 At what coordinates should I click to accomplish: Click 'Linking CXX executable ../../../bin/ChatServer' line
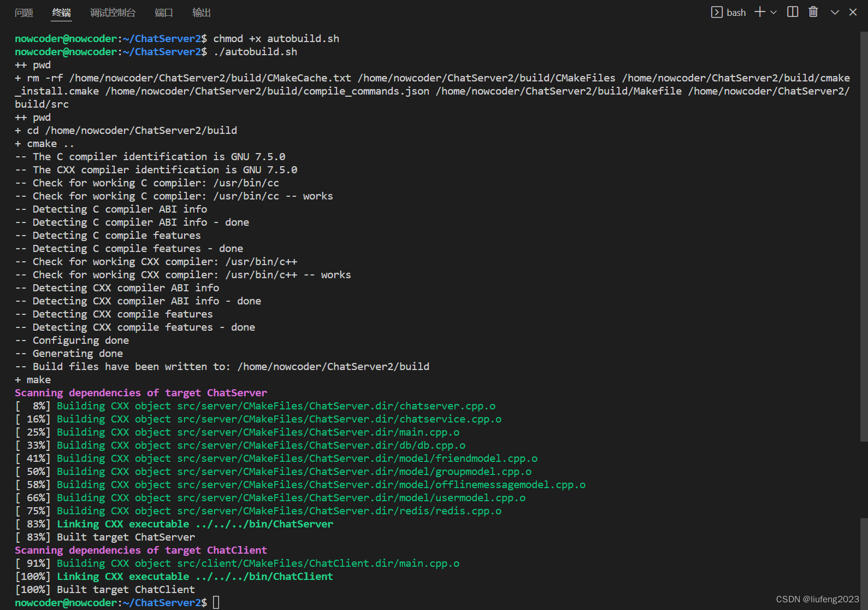click(x=174, y=524)
